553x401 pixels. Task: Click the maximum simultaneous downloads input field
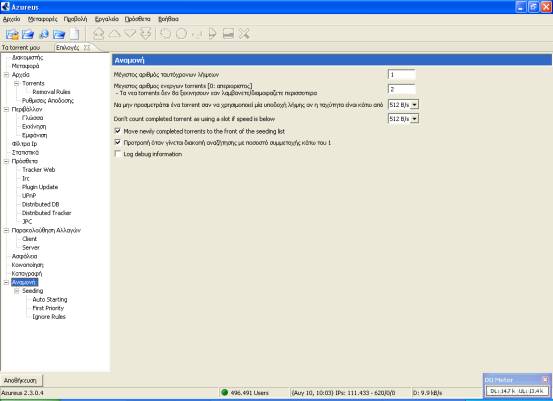pyautogui.click(x=402, y=75)
